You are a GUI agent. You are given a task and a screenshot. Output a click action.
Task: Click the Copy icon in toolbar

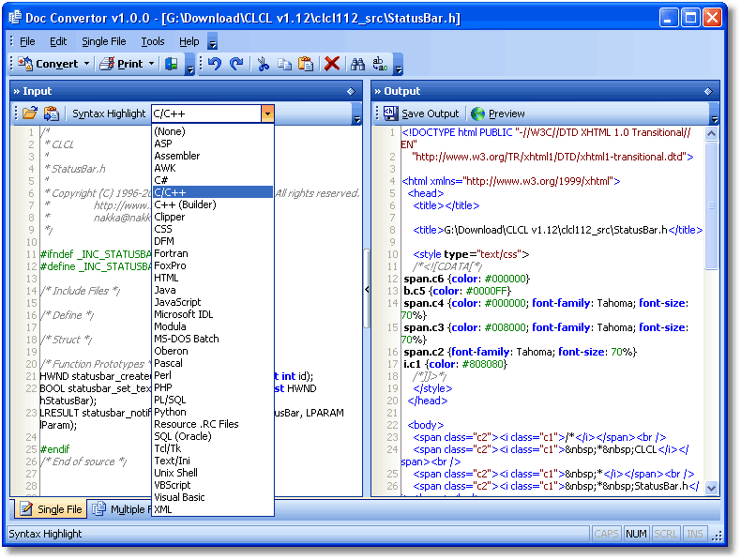click(284, 65)
